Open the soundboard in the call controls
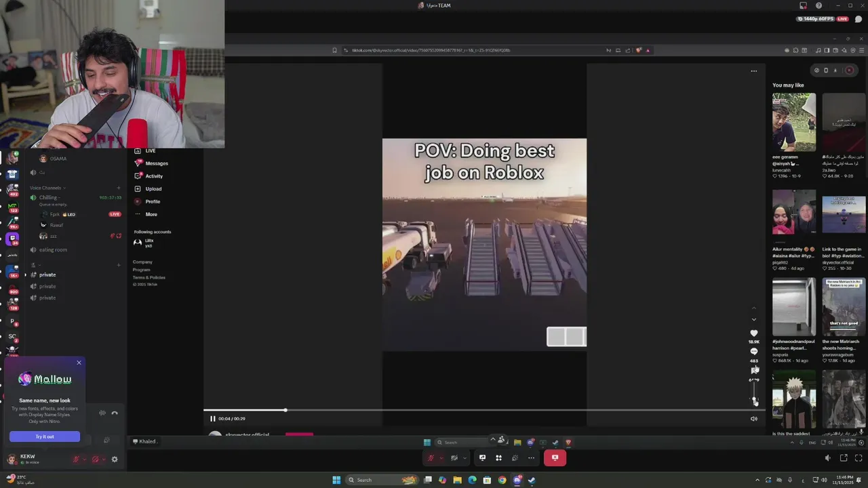The image size is (868, 488). [x=515, y=458]
